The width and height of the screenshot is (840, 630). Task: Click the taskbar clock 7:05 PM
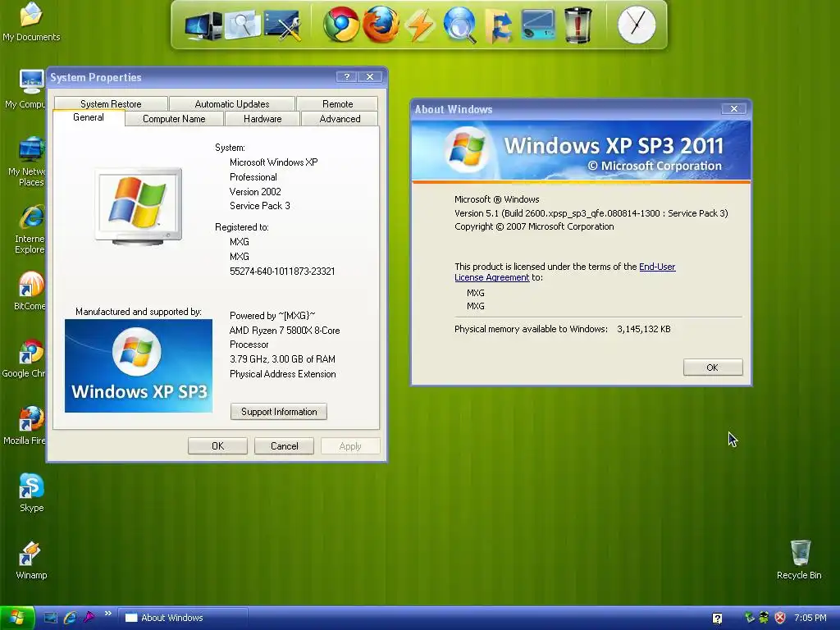point(810,618)
